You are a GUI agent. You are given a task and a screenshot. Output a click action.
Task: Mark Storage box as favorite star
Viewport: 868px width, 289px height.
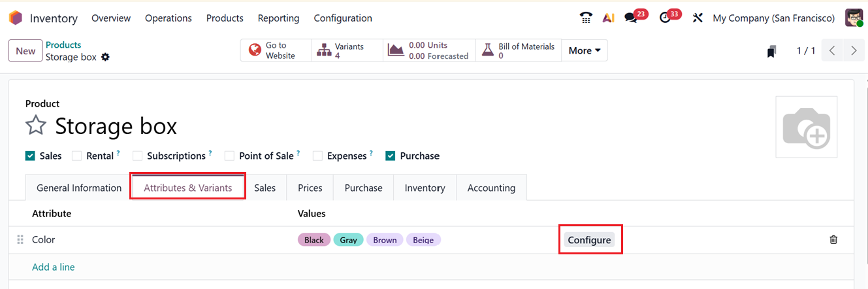(x=36, y=126)
